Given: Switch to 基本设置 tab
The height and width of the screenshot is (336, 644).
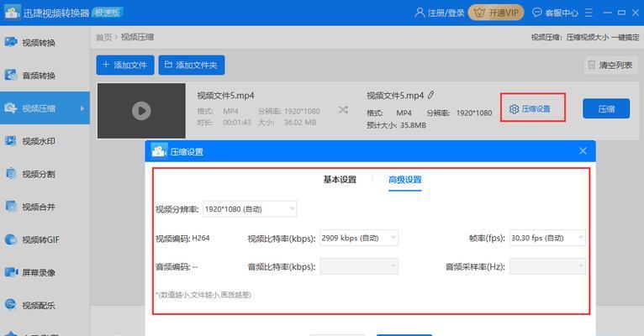Looking at the screenshot, I should [340, 180].
